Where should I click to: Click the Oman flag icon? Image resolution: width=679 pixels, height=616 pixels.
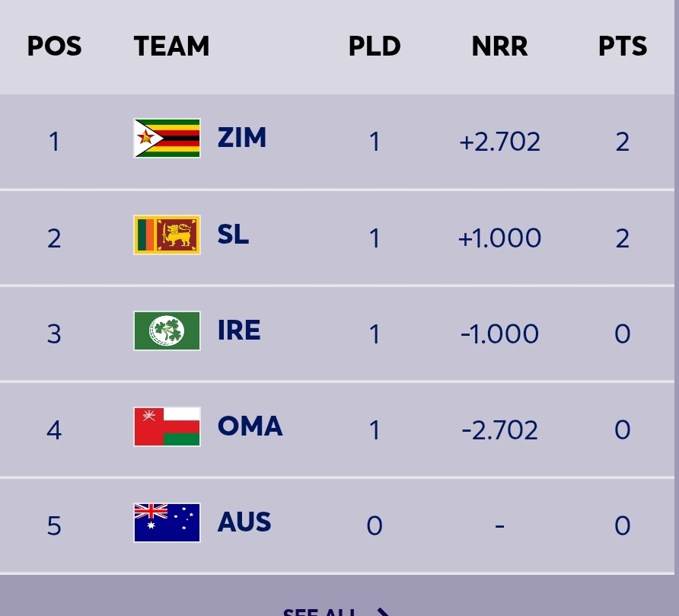point(167,427)
